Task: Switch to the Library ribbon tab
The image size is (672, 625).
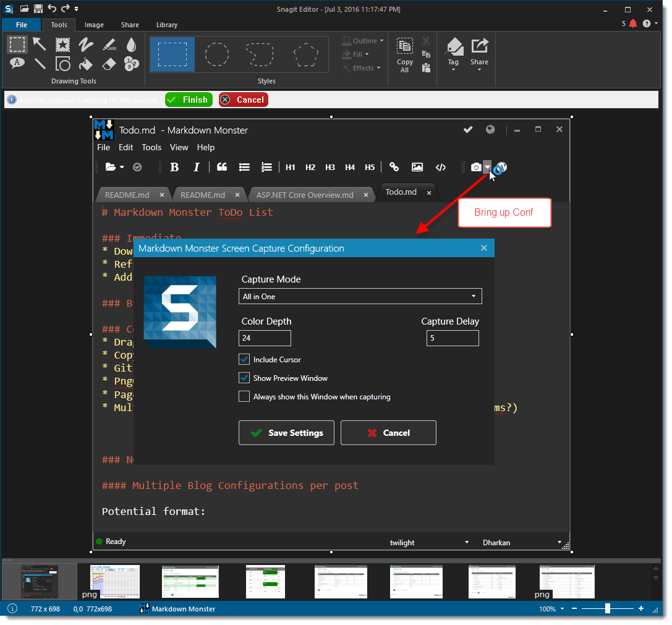Action: coord(167,25)
